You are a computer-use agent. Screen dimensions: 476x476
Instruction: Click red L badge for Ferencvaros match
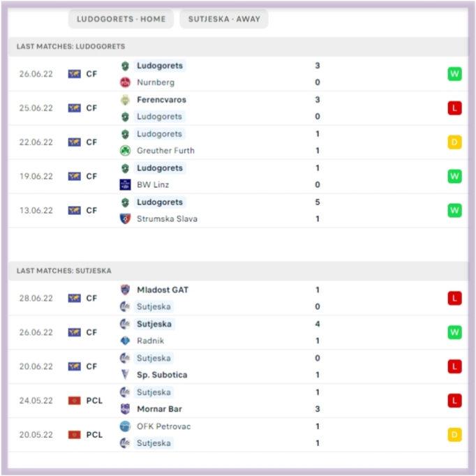coord(454,107)
